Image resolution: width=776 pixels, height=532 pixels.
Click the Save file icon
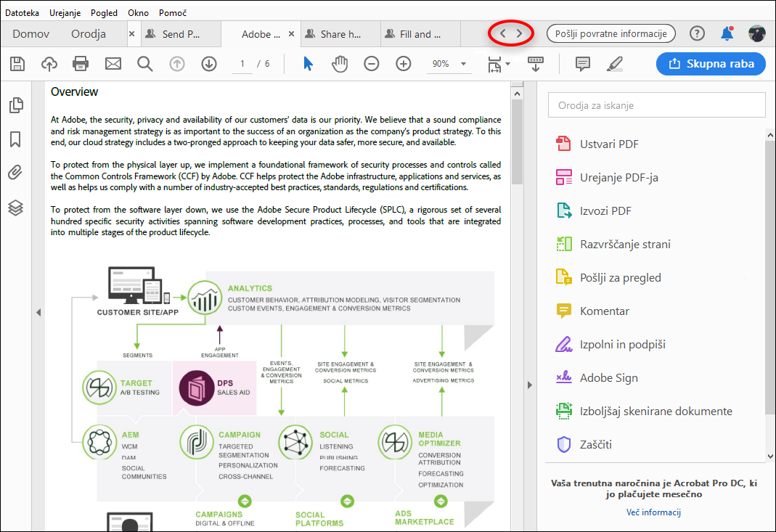17,64
